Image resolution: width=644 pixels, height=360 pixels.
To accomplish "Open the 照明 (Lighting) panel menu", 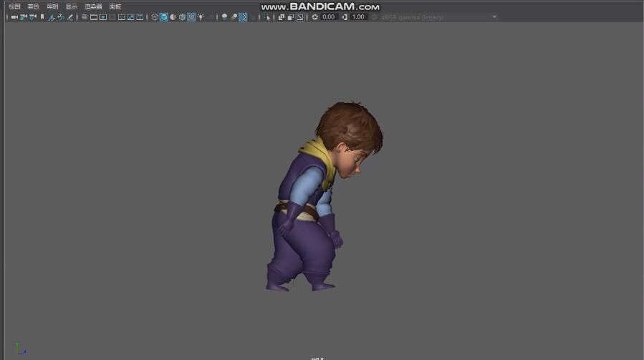I will 52,6.
